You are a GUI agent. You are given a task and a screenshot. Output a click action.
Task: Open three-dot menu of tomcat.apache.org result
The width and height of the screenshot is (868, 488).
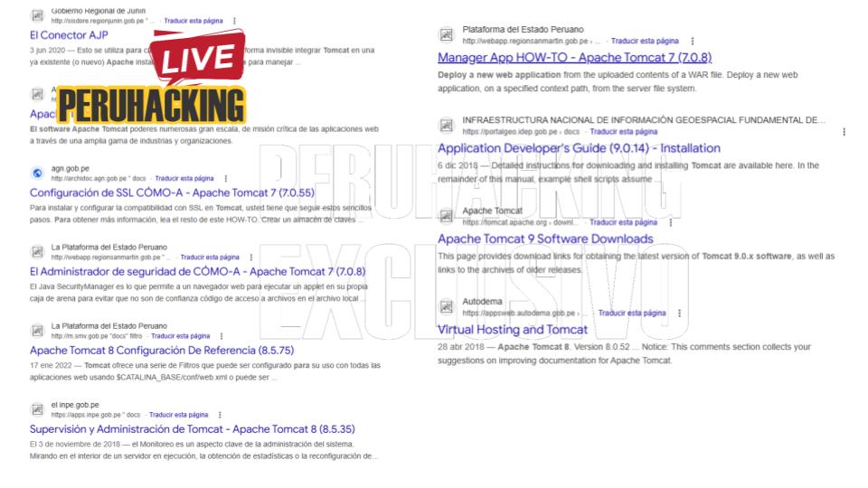(x=670, y=222)
